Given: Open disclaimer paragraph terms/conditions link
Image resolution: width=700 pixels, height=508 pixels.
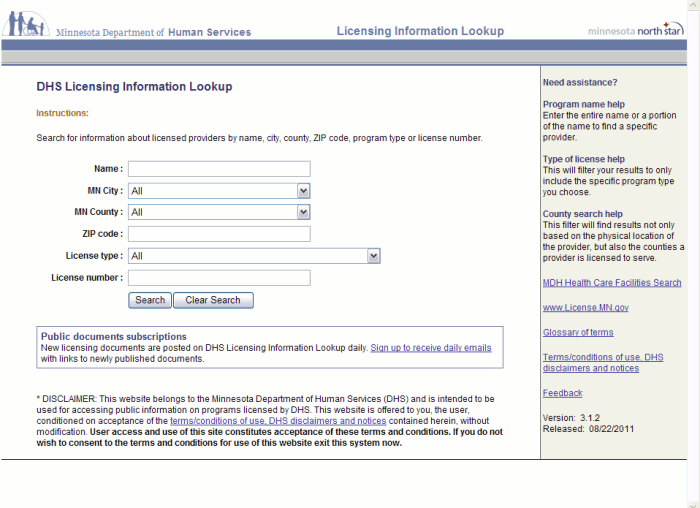Looking at the screenshot, I should click(x=278, y=421).
